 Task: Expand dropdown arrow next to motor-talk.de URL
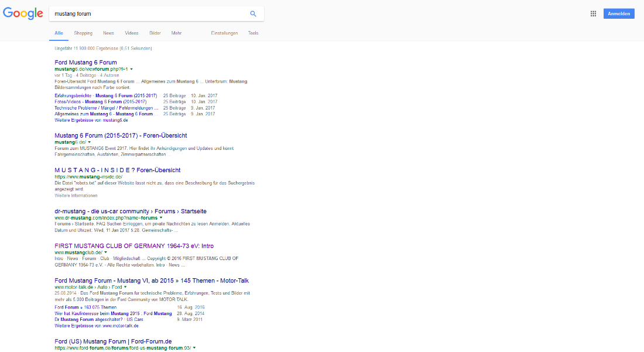125,287
